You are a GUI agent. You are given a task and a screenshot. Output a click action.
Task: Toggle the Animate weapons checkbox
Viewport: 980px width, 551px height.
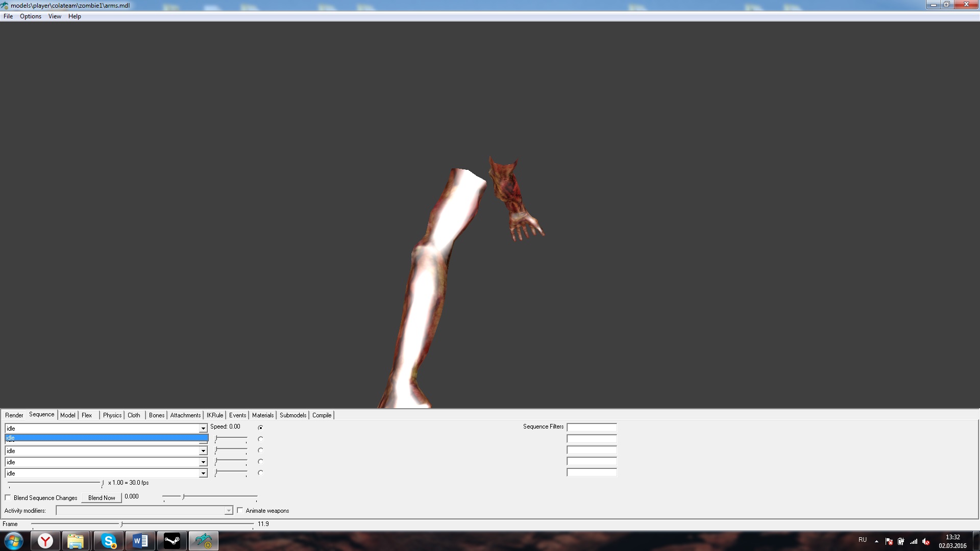(x=240, y=510)
